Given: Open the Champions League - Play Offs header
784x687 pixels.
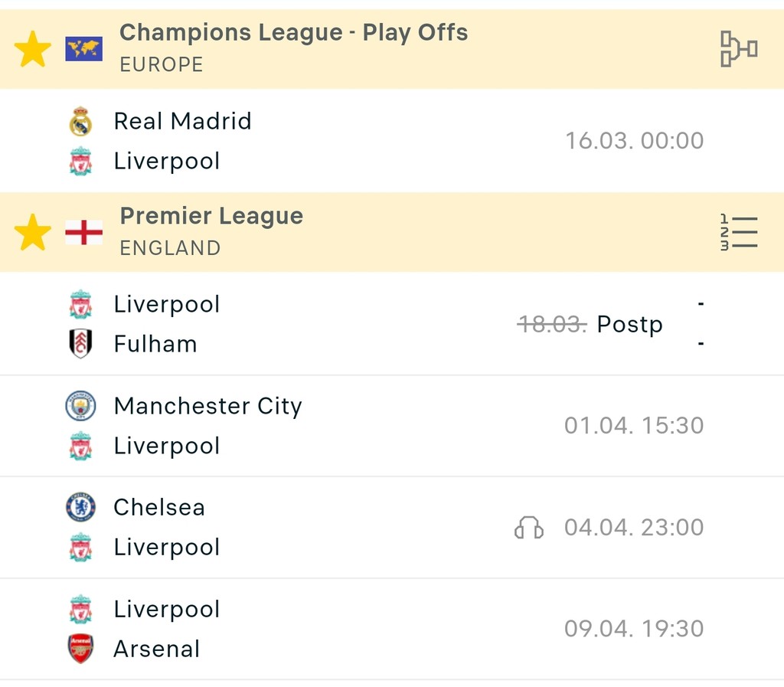Looking at the screenshot, I should coord(293,33).
